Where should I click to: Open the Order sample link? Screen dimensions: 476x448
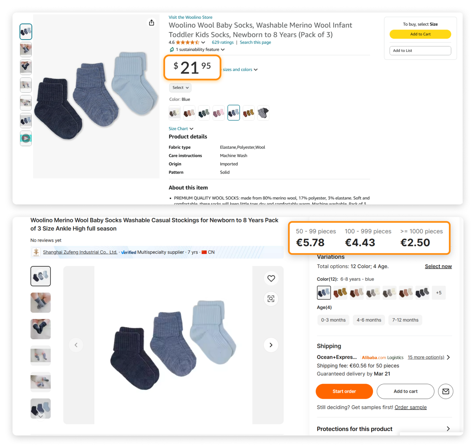tap(411, 407)
